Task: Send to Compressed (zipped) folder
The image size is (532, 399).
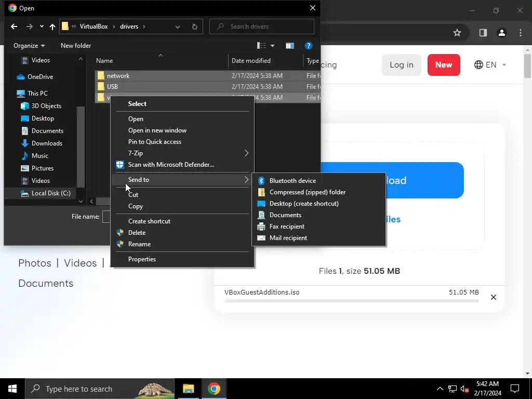Action: point(318,192)
